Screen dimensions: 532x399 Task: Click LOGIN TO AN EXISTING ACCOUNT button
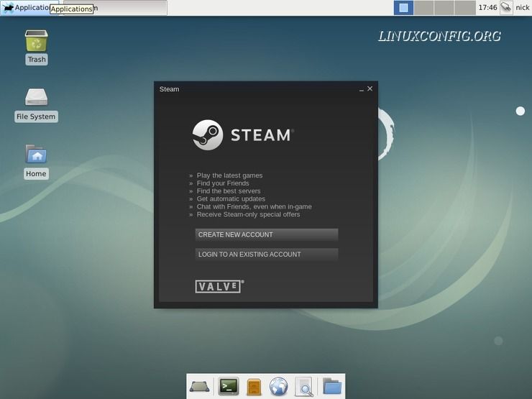pos(266,254)
